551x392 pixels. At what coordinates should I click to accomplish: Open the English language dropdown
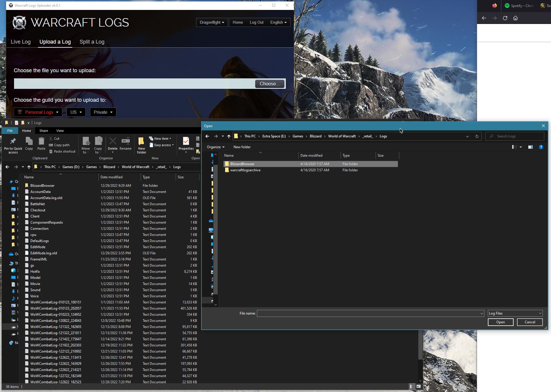click(x=278, y=22)
